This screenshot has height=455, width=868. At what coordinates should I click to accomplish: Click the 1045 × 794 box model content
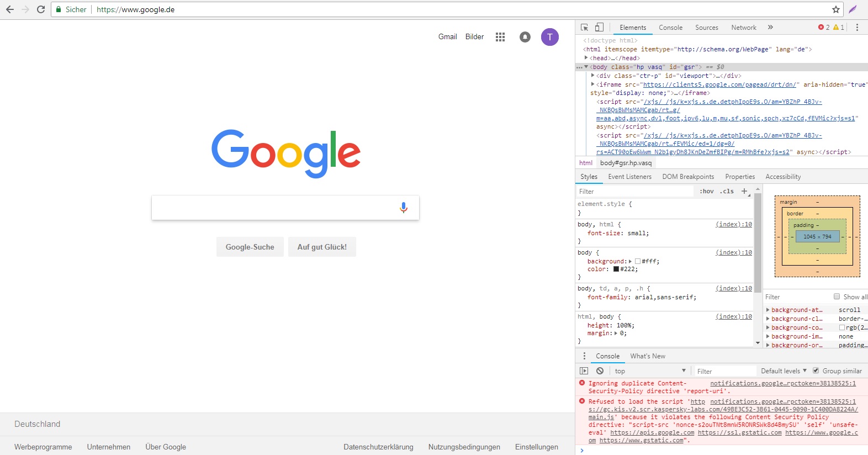(817, 236)
